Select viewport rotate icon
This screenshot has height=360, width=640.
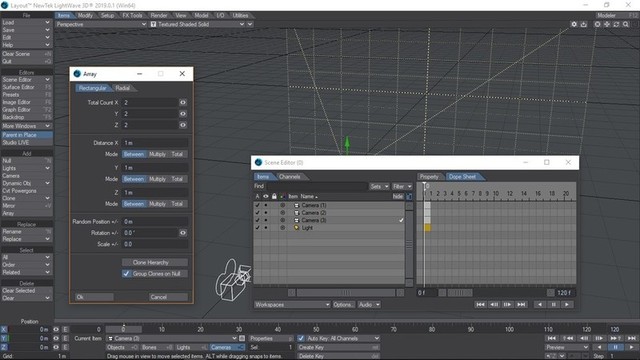[x=616, y=24]
